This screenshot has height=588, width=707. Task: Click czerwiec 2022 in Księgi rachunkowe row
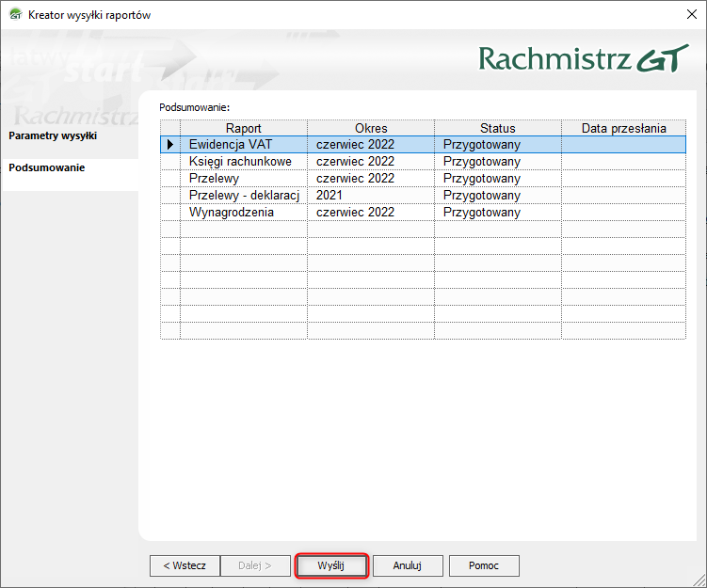tap(371, 161)
